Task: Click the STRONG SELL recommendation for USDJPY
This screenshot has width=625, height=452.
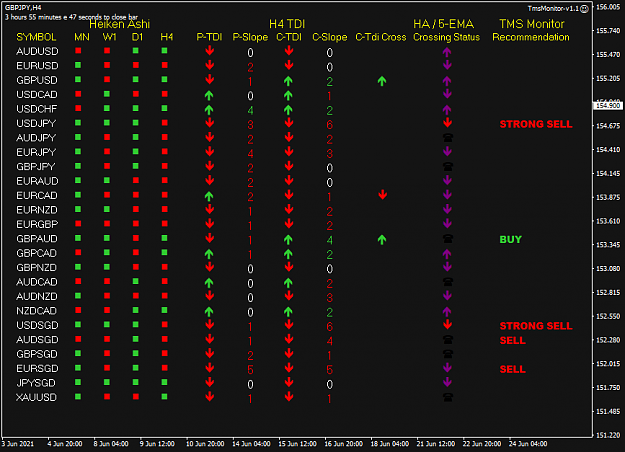Action: [x=536, y=124]
